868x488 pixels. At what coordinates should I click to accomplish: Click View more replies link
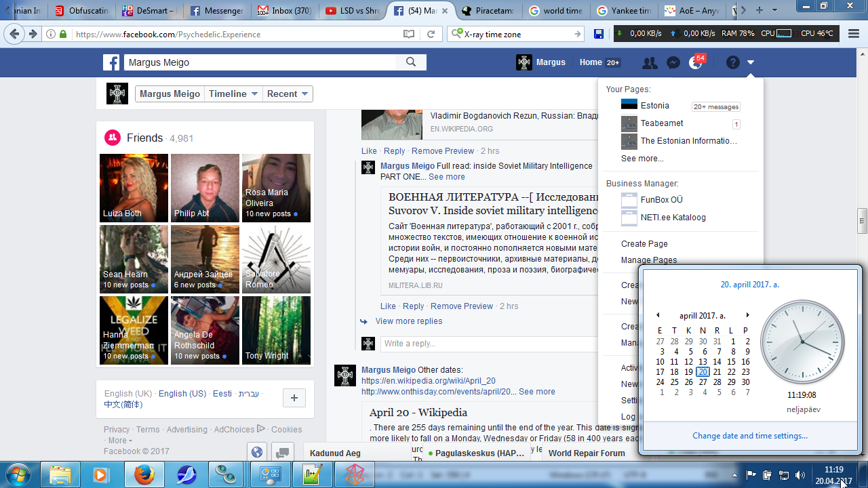409,321
